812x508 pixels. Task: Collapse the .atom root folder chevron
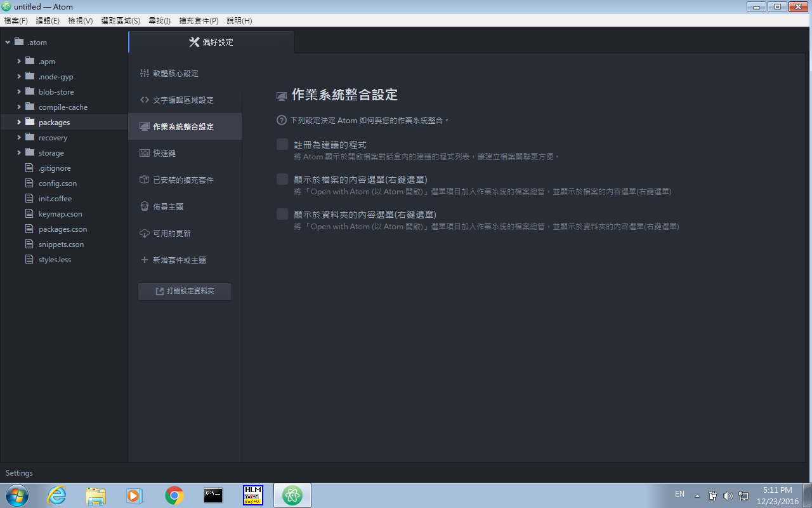(8, 43)
